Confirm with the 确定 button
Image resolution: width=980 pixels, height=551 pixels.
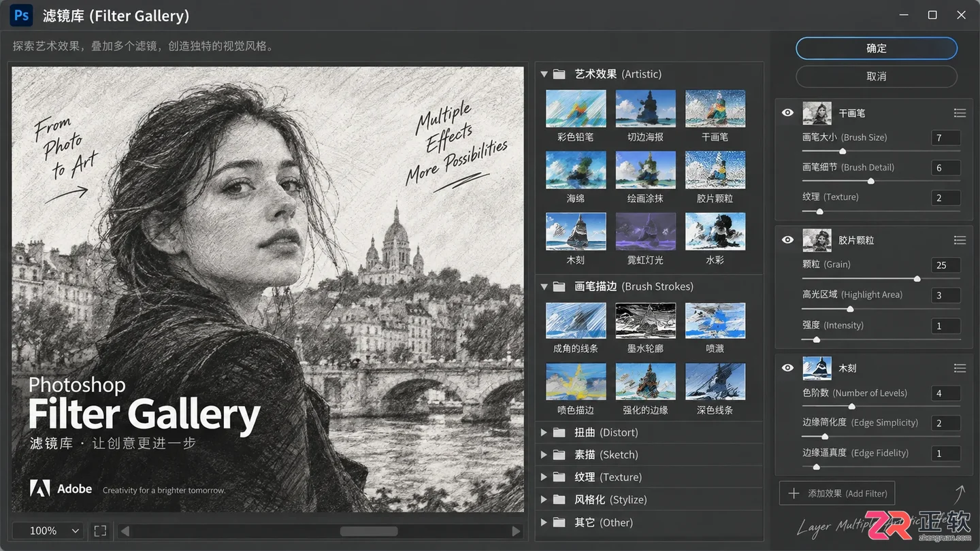(x=877, y=48)
